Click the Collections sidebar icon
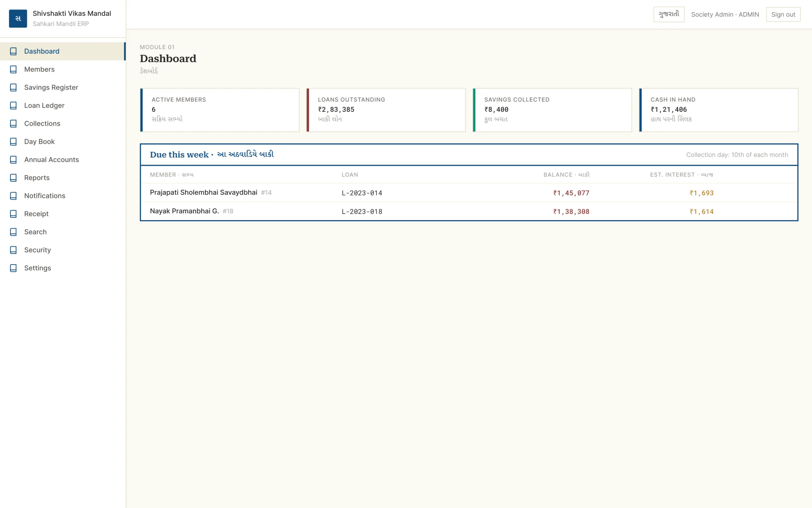This screenshot has height=508, width=812. tap(13, 124)
